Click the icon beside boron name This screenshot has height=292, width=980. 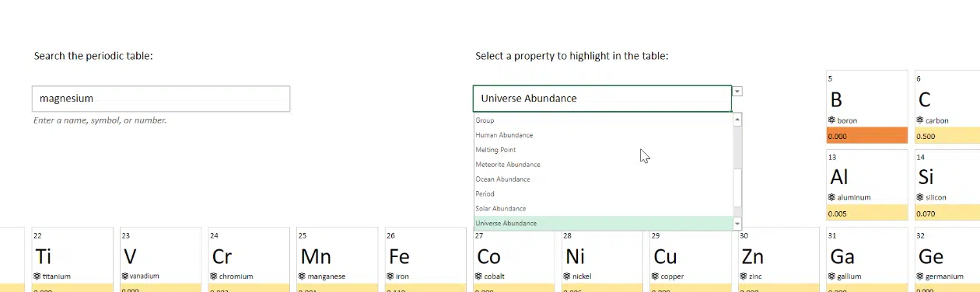coord(832,120)
